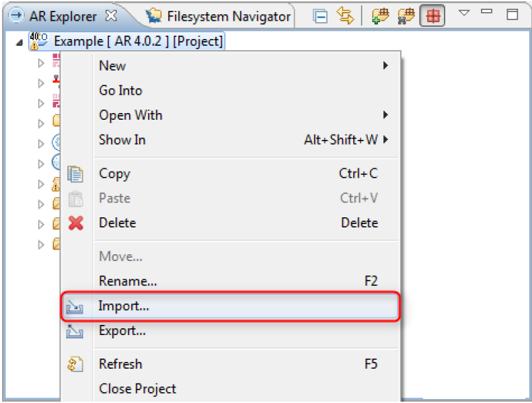The height and width of the screenshot is (403, 532).
Task: Expand the New submenu arrow
Action: pyautogui.click(x=385, y=65)
